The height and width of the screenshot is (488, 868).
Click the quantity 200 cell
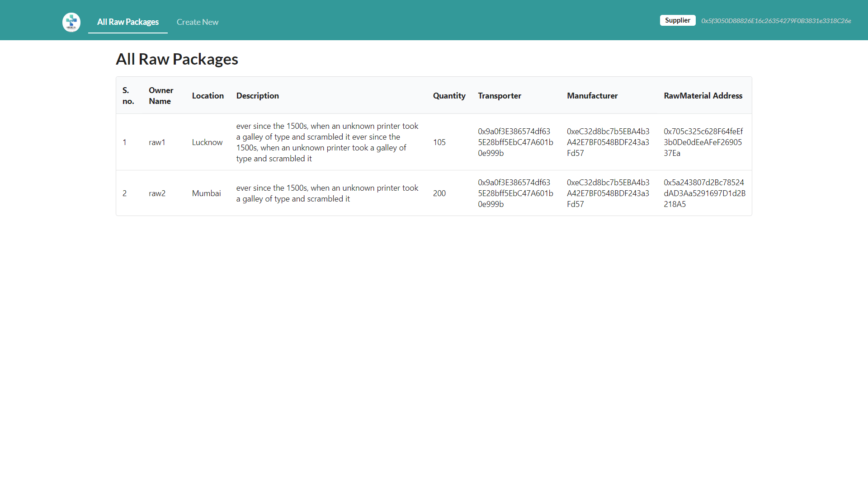click(x=439, y=193)
